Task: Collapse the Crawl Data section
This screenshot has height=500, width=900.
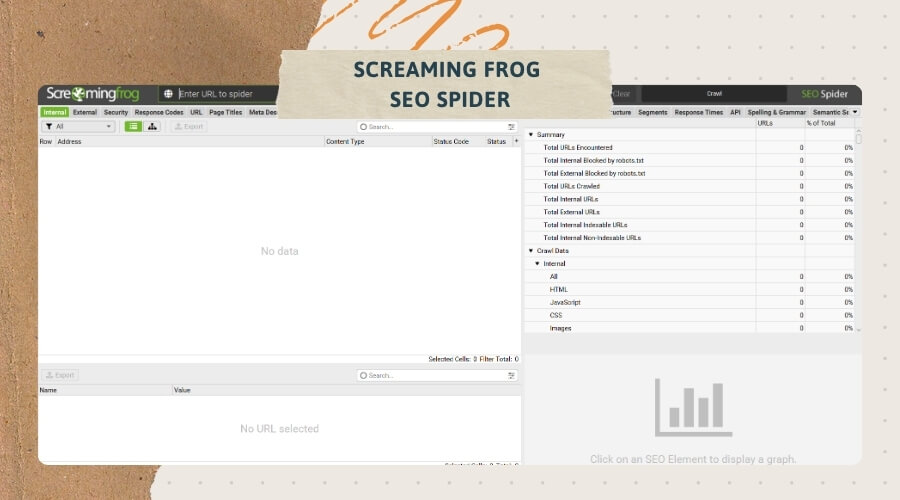Action: coord(531,251)
